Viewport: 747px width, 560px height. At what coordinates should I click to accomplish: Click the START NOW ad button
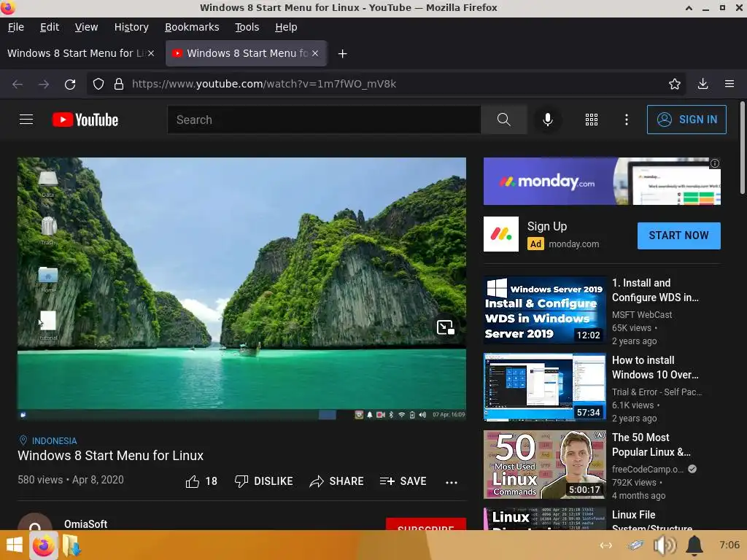pyautogui.click(x=678, y=236)
